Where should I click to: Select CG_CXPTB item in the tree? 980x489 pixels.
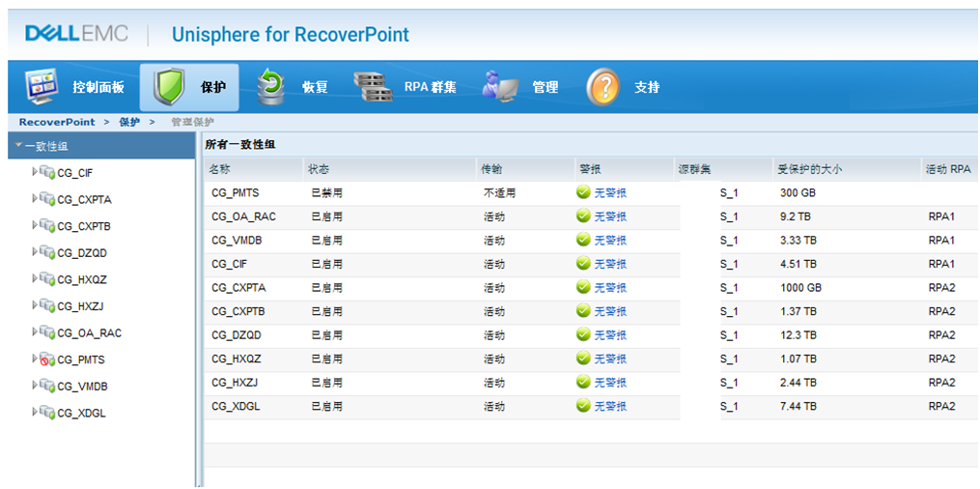84,226
